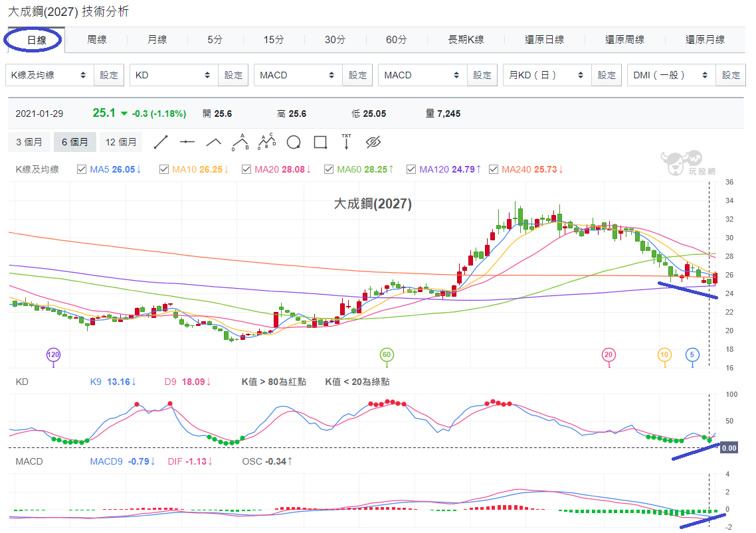This screenshot has width=756, height=533.
Task: Open the K線及均線 indicator dropdown
Action: (50, 75)
